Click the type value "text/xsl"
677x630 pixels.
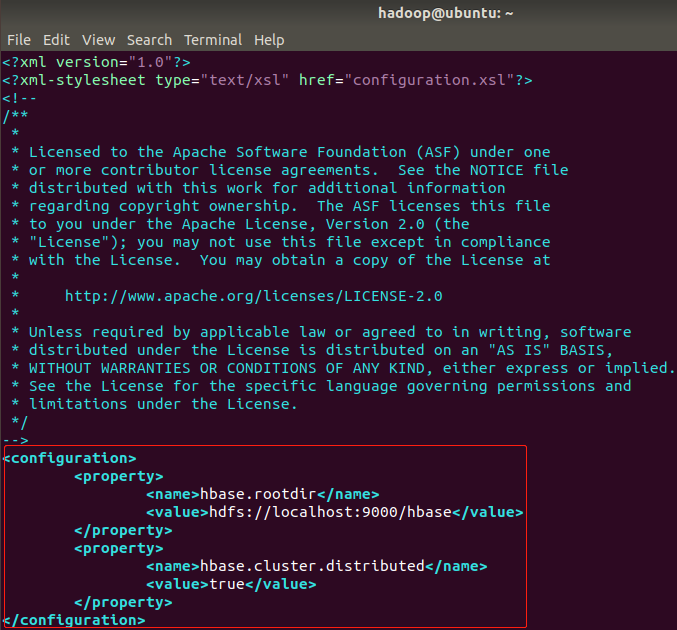click(244, 80)
